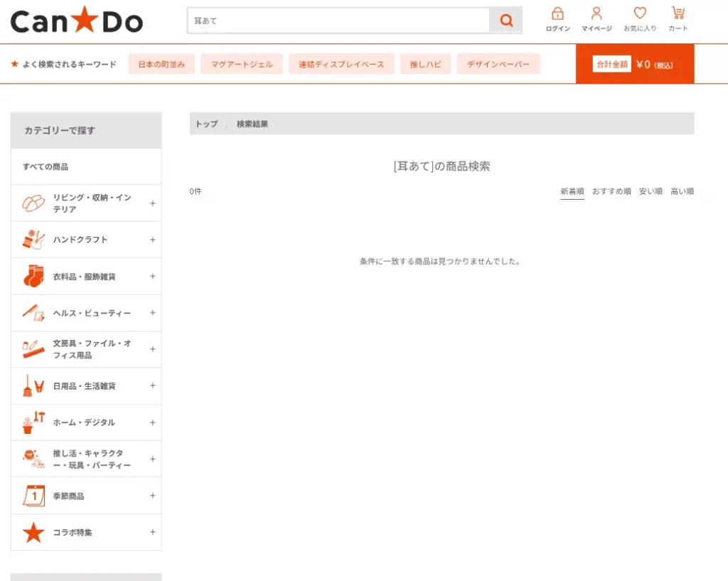This screenshot has height=581, width=728.
Task: Open すべての商品 in the sidebar
Action: pyautogui.click(x=44, y=166)
